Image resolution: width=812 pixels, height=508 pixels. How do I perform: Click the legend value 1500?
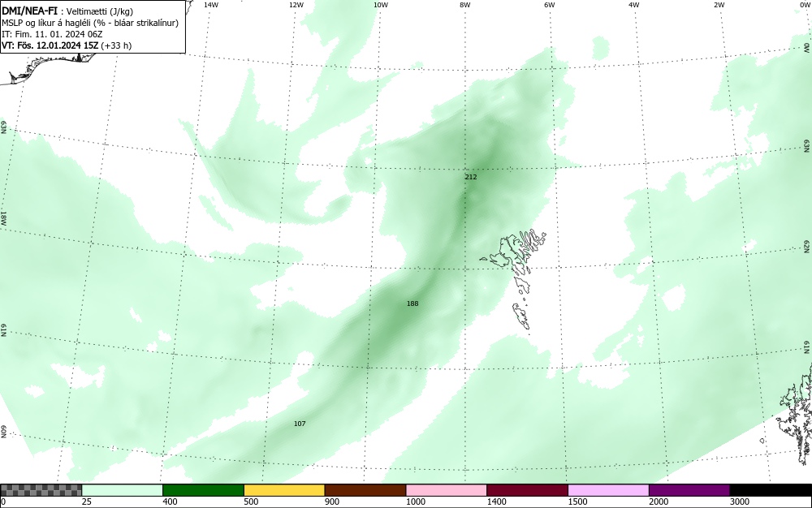click(x=577, y=502)
